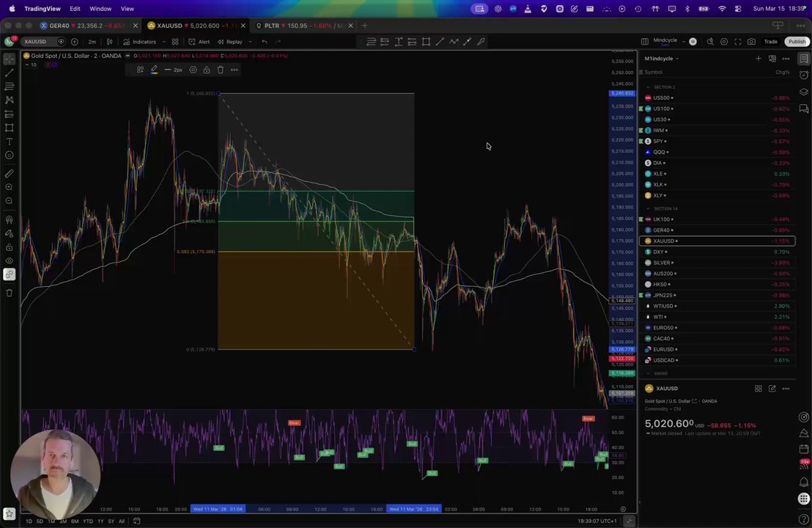The image size is (812, 528).
Task: Open the Edit menu
Action: click(x=75, y=9)
